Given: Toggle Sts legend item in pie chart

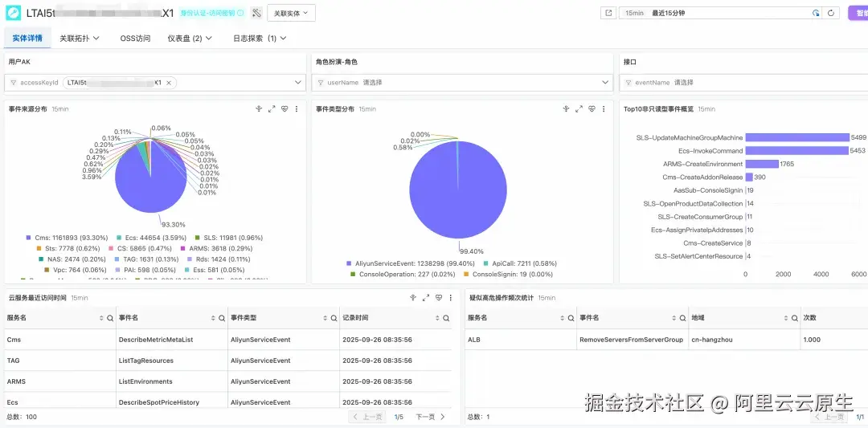Looking at the screenshot, I should 67,248.
